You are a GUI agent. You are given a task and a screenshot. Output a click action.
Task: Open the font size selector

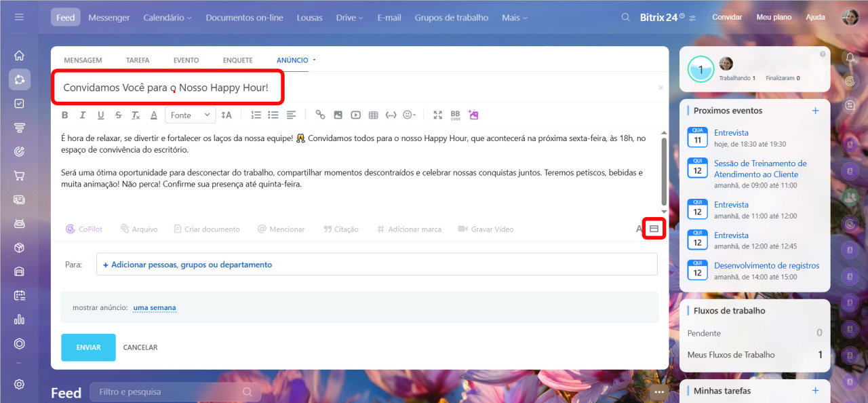pos(226,115)
